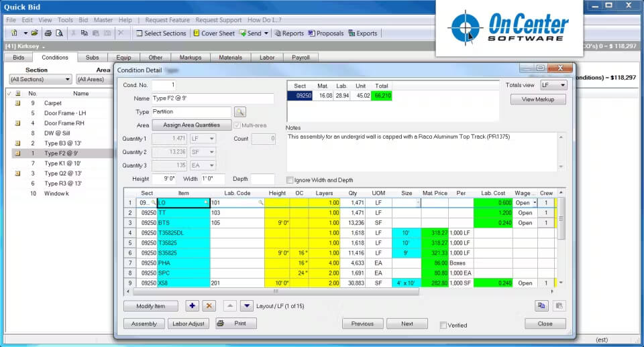Viewport: 644px width, 347px height.
Task: Open the Item dropdown in row 1
Action: pos(206,202)
